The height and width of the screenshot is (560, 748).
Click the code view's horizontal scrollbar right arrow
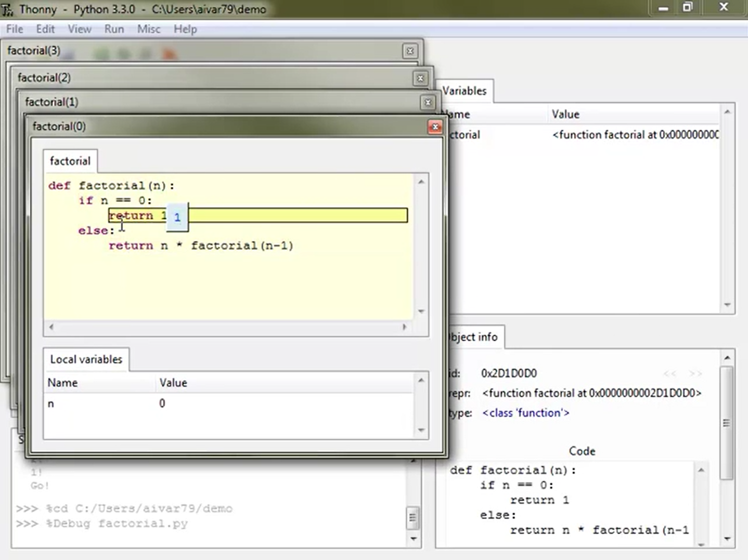click(x=405, y=327)
